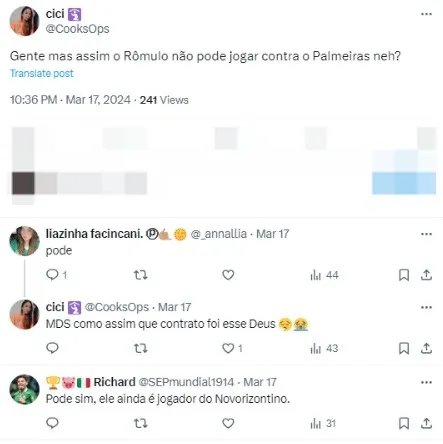Repost cici's 'MDS como assim' reply
The height and width of the screenshot is (444, 443).
pos(140,348)
